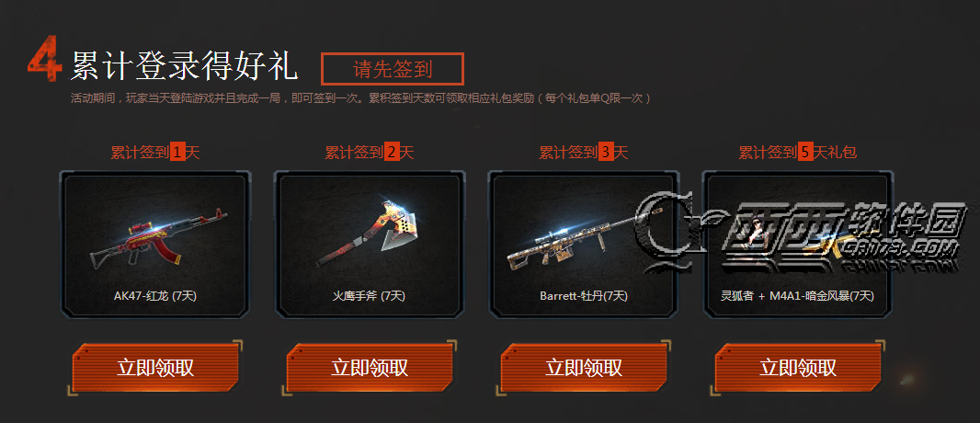The width and height of the screenshot is (980, 423).
Task: Click the AK47-红龙 (7天) label
Action: tap(155, 295)
